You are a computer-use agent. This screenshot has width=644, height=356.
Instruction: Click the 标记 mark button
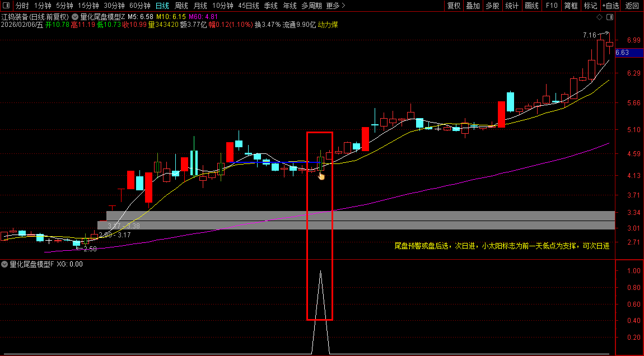point(591,6)
